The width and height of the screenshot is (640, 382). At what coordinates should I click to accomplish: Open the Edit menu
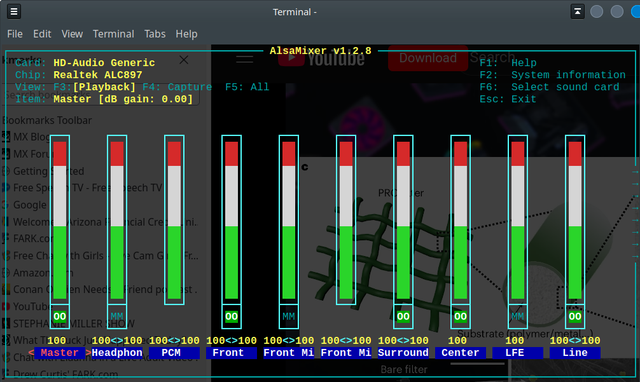click(x=42, y=34)
